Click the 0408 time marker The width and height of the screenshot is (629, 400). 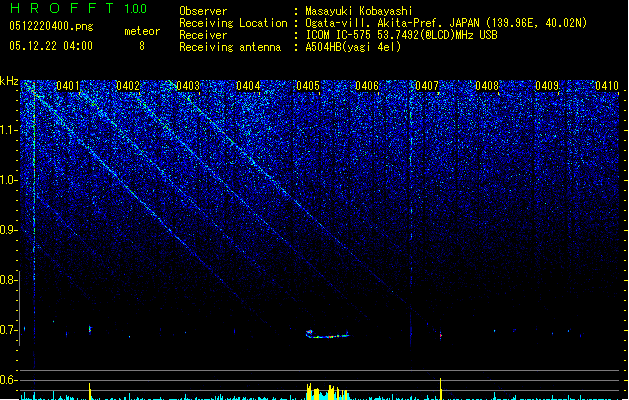[x=487, y=86]
